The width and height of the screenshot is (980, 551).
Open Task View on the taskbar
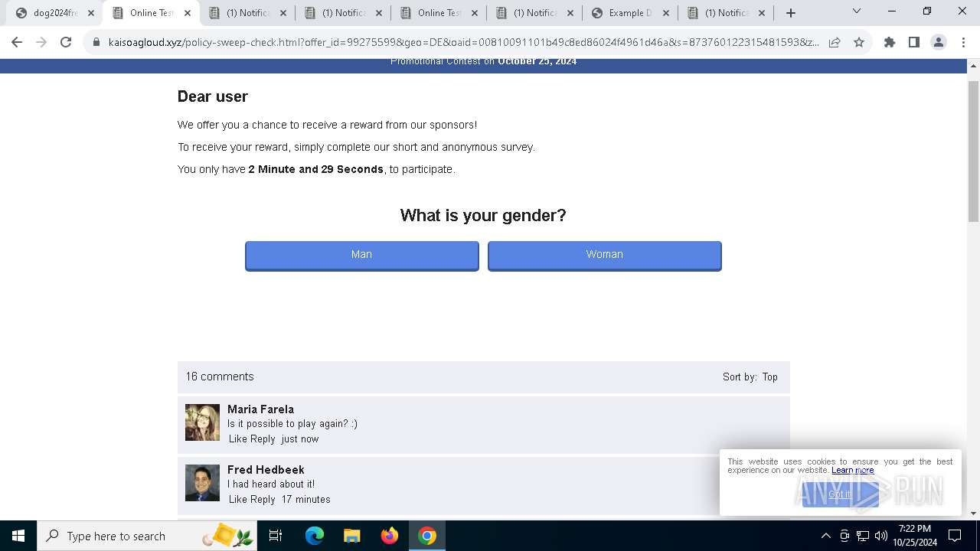tap(276, 536)
